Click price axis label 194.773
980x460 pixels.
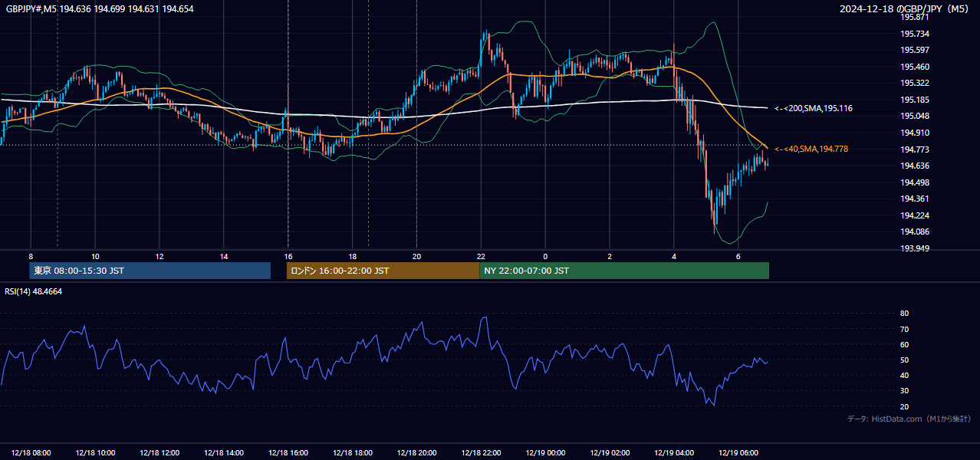915,149
